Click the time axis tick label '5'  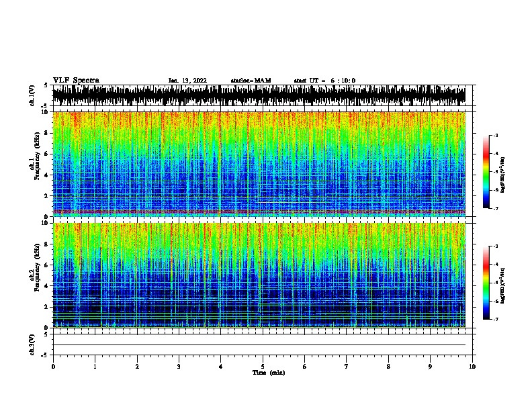pyautogui.click(x=263, y=367)
